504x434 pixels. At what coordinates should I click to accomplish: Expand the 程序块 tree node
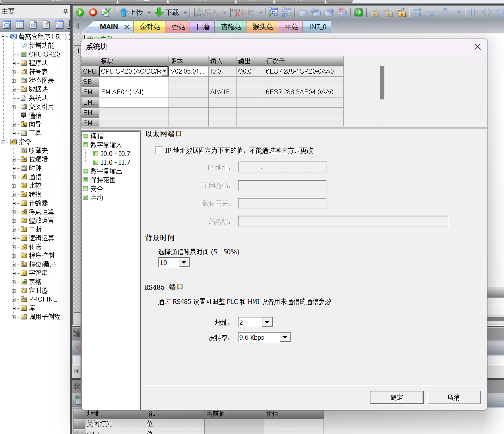click(x=14, y=63)
